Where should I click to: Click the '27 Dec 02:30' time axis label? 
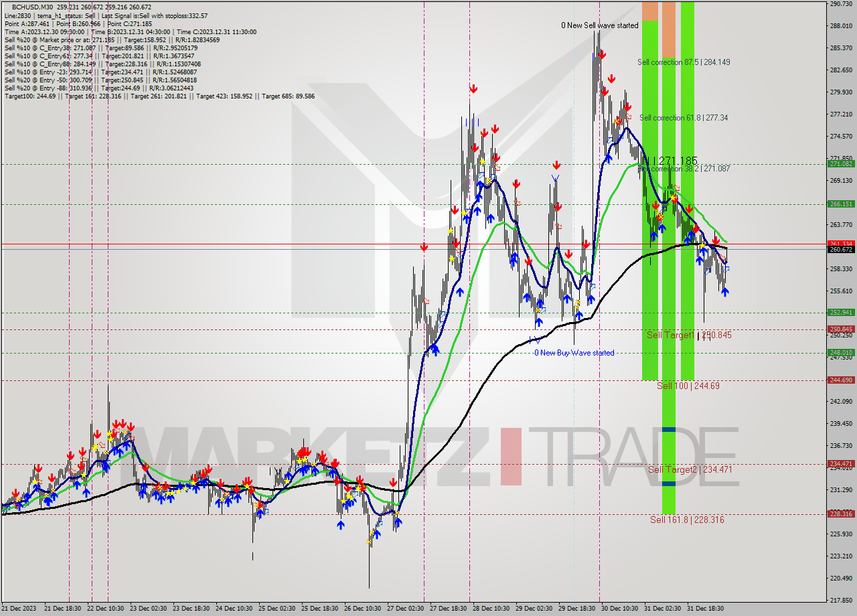pyautogui.click(x=405, y=609)
